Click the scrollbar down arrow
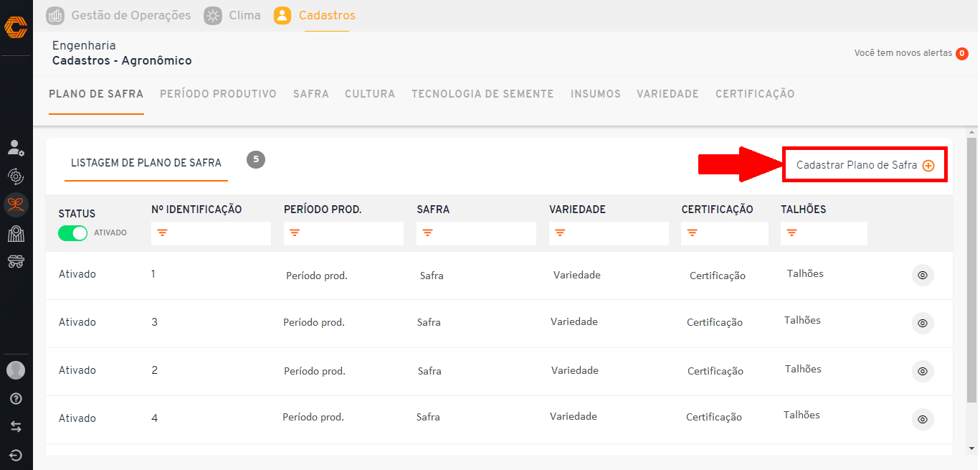 click(972, 448)
